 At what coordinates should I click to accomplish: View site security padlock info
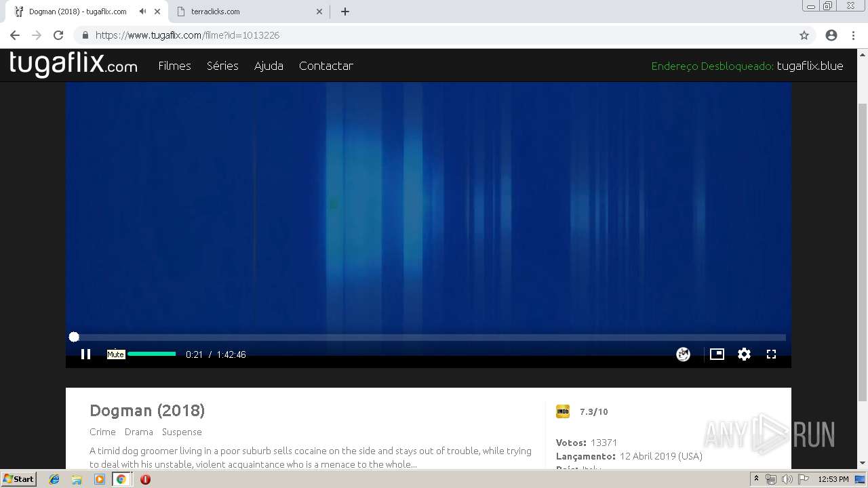pyautogui.click(x=85, y=35)
